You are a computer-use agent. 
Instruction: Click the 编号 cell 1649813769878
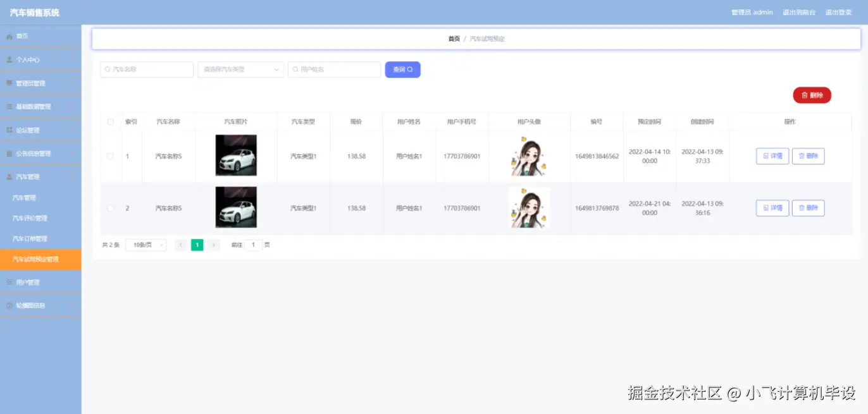(597, 208)
